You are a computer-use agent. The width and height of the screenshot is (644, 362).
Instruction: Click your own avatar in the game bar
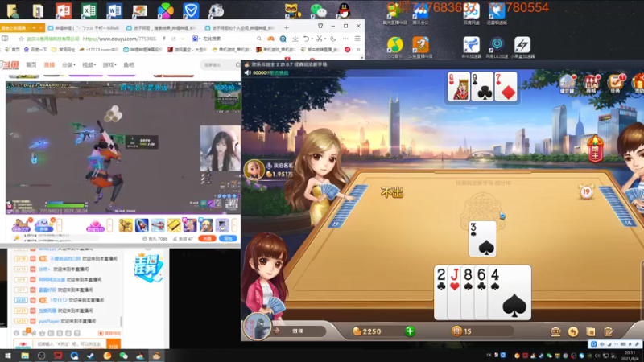pos(257,327)
